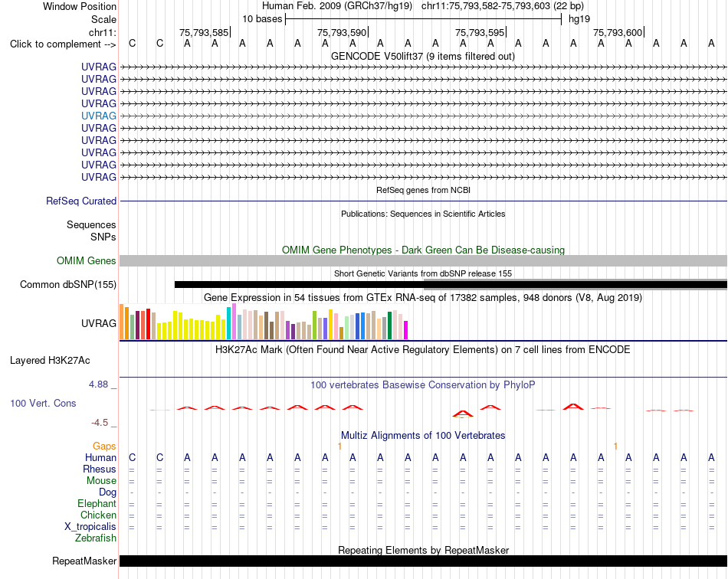Click the Dog alignment row label
The width and height of the screenshot is (728, 579).
107,492
